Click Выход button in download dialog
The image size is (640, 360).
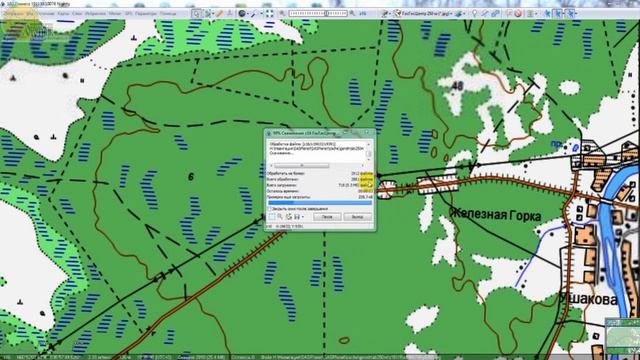click(x=358, y=217)
